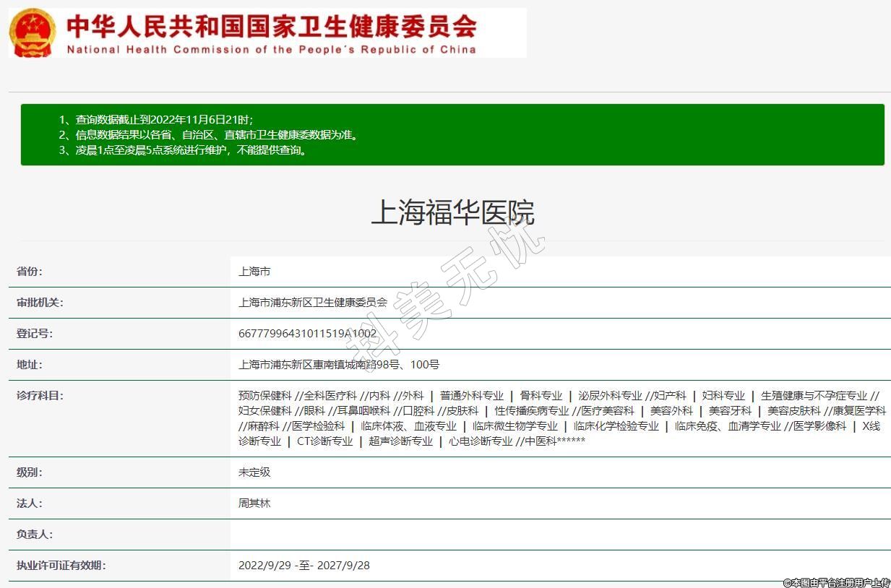
Task: Click the 审批机关 row label
Action: point(40,303)
